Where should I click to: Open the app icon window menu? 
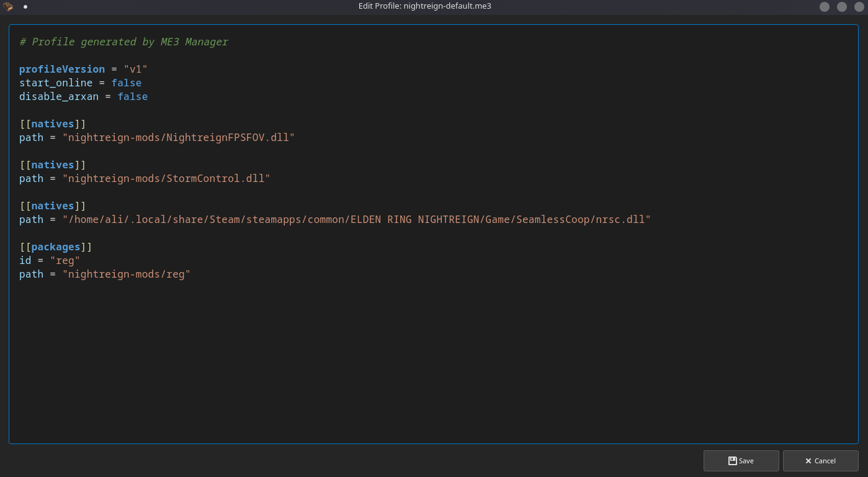tap(8, 7)
